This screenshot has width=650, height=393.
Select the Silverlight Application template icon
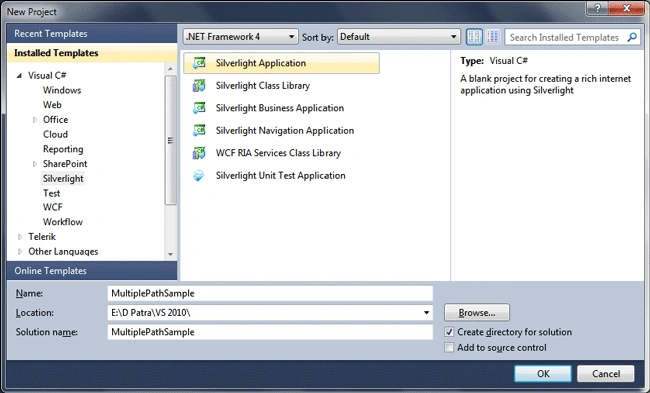[x=199, y=63]
